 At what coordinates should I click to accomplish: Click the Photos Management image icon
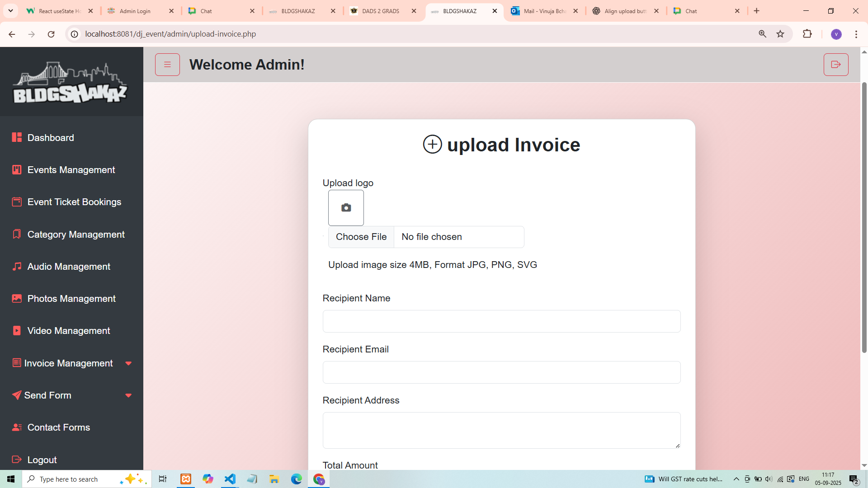click(x=17, y=299)
